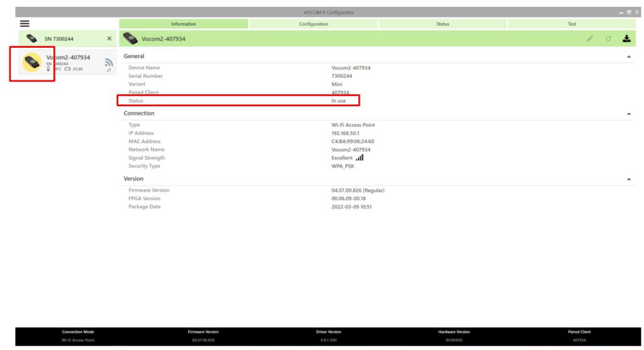This screenshot has height=350, width=644.
Task: Click Connection Mode in the bottom status bar
Action: (x=78, y=332)
